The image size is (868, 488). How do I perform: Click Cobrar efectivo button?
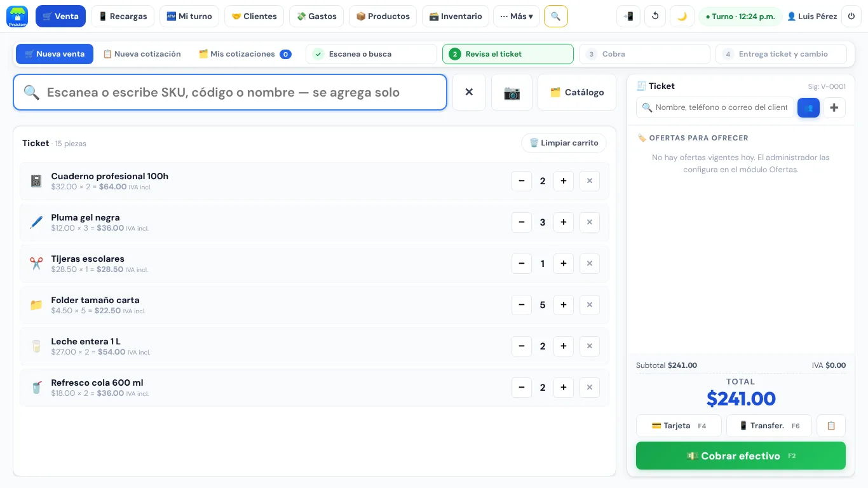[741, 456]
